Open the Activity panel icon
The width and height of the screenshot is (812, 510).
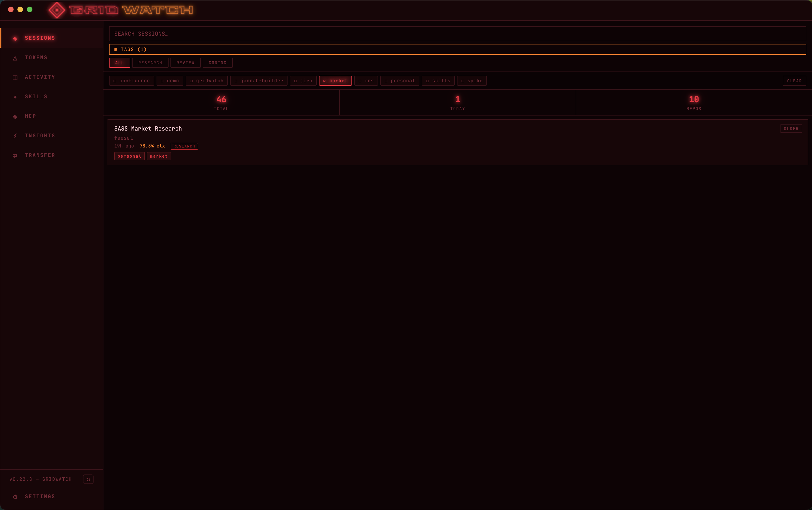15,77
